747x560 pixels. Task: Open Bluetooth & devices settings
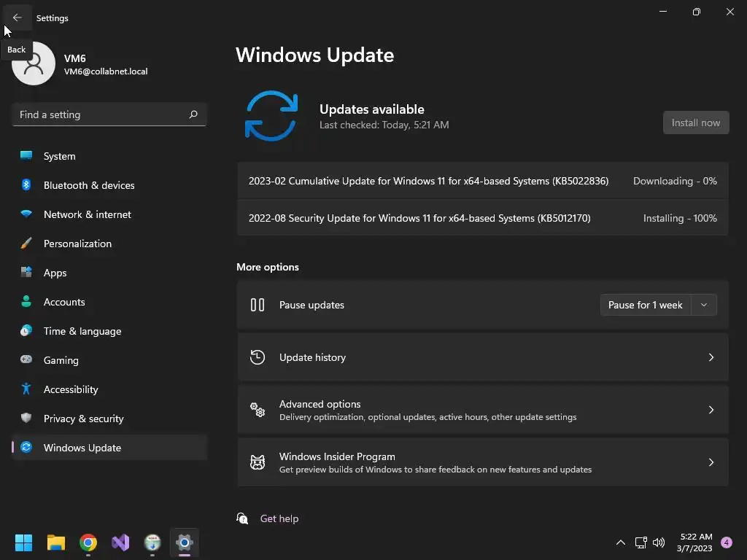click(109, 185)
